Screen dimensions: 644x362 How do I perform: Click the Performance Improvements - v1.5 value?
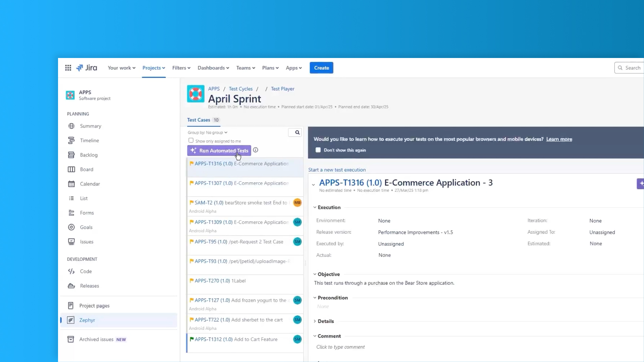point(415,232)
